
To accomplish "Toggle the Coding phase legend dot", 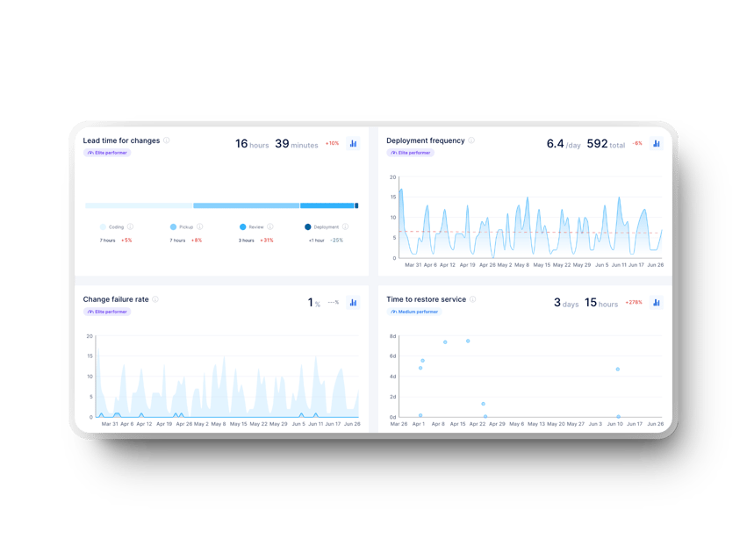I will point(101,226).
